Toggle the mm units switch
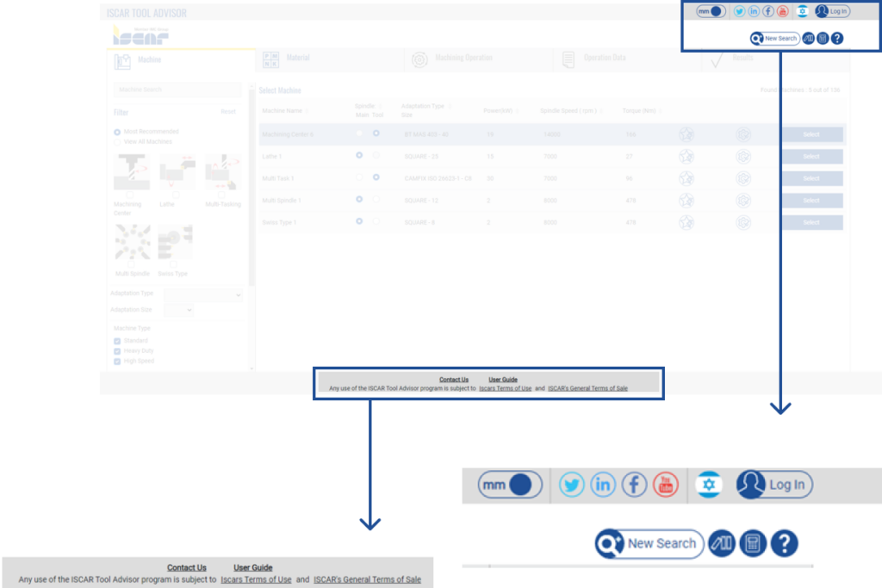Screen dimensions: 882x588 [x=711, y=11]
